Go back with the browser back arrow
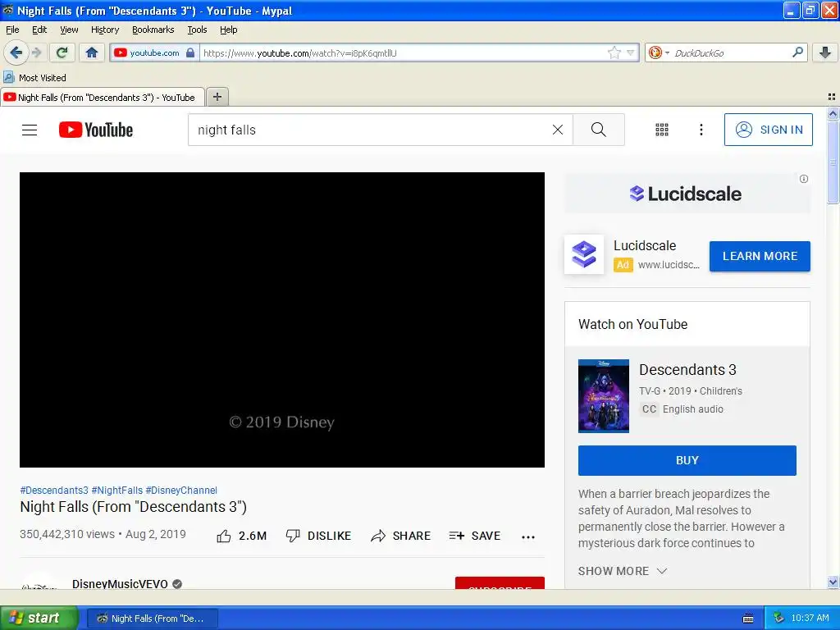Image resolution: width=840 pixels, height=630 pixels. (x=16, y=52)
